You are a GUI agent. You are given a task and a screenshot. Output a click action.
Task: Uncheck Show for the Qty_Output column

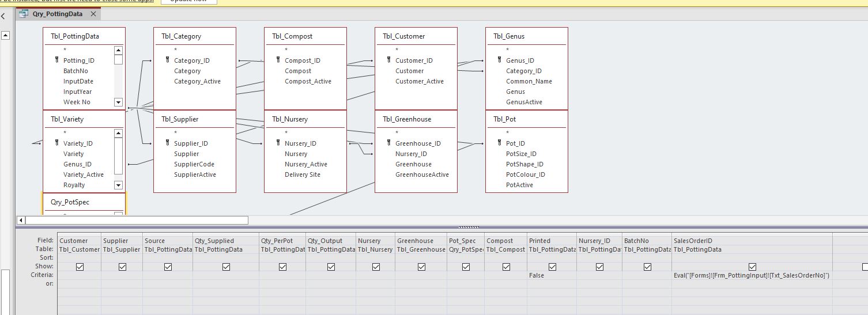click(x=331, y=267)
